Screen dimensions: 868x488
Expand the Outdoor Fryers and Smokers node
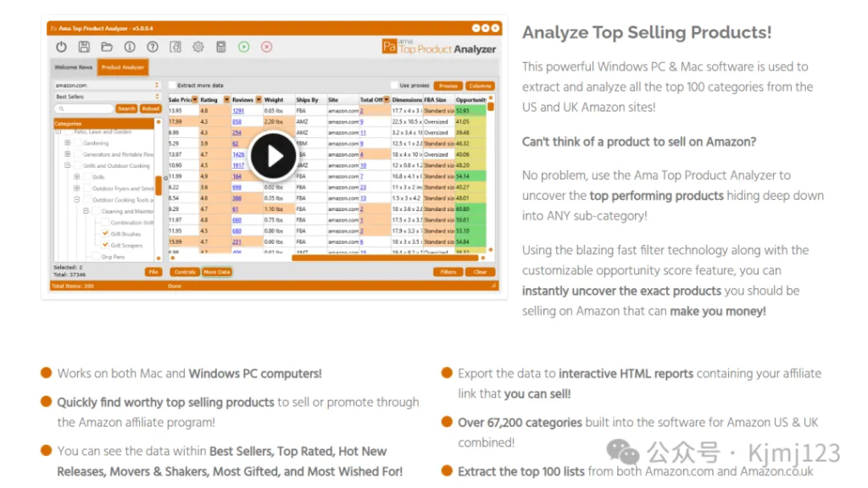(77, 188)
